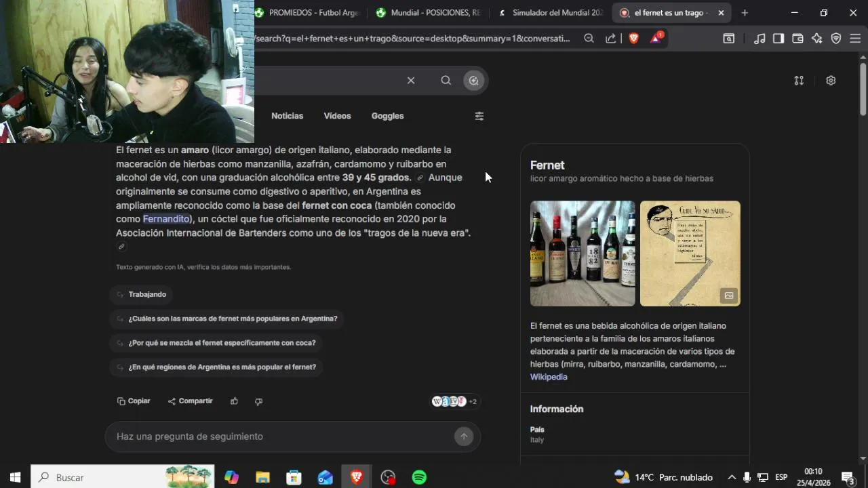Click image gallery icon on vintage thumbnail

[x=729, y=296]
